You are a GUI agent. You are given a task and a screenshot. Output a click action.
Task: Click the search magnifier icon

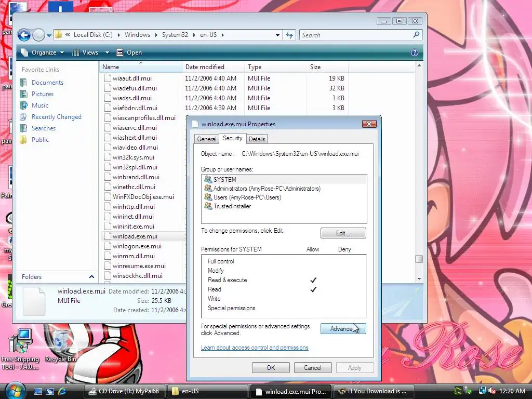tap(416, 35)
